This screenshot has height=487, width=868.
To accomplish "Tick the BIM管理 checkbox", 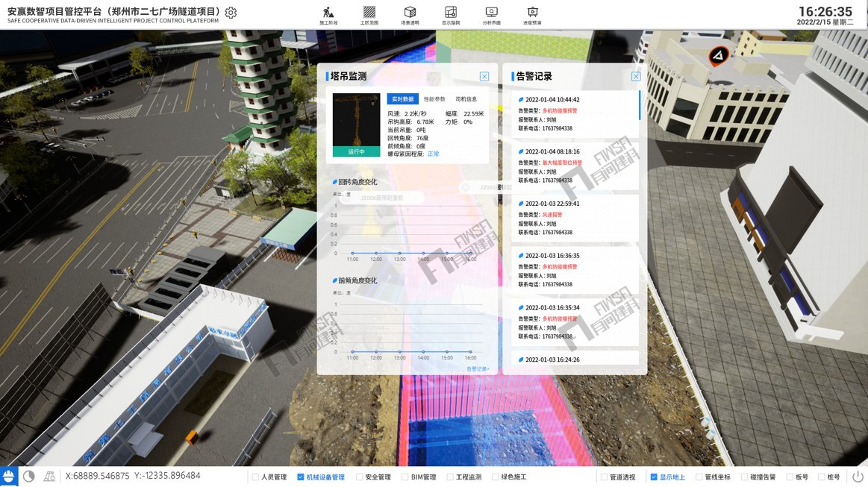I will tap(405, 477).
